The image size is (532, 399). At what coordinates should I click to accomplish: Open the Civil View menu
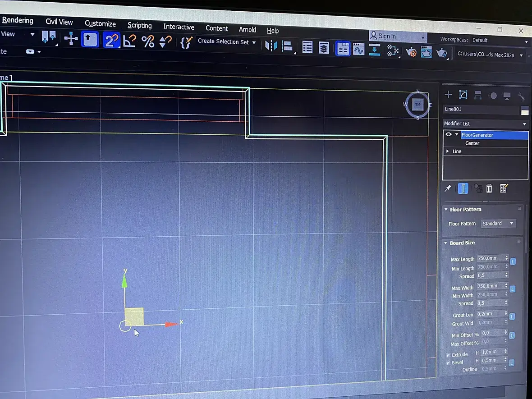point(59,22)
